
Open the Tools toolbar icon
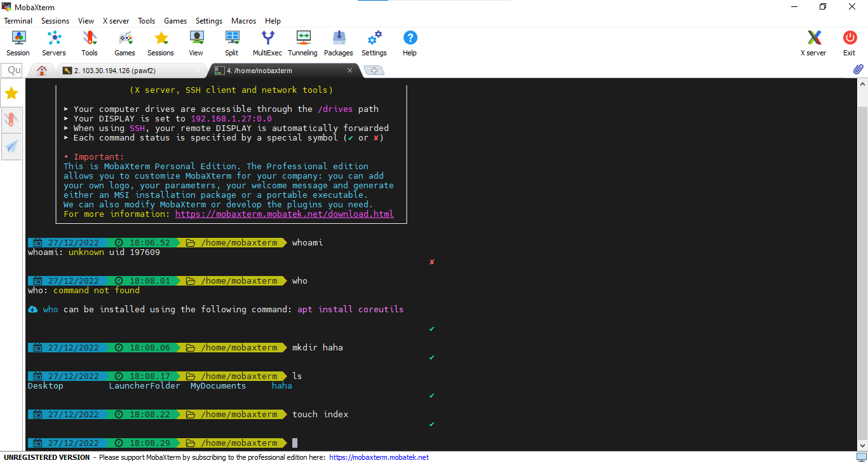pos(89,43)
